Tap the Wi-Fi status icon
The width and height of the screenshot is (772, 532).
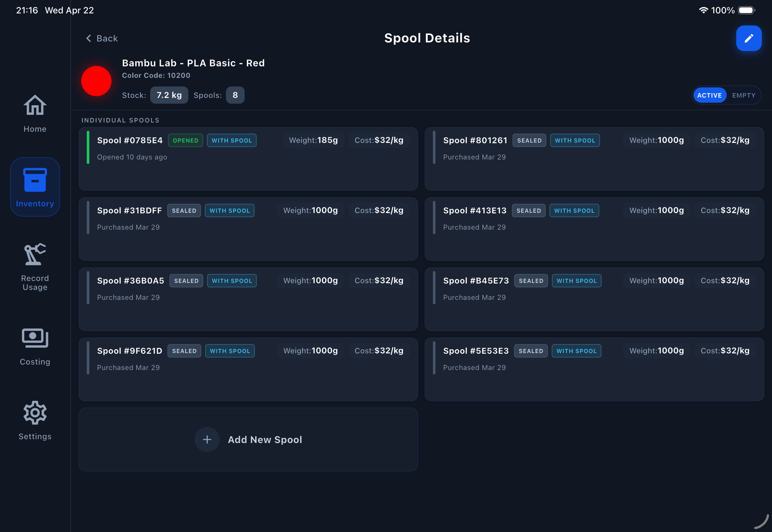(703, 10)
